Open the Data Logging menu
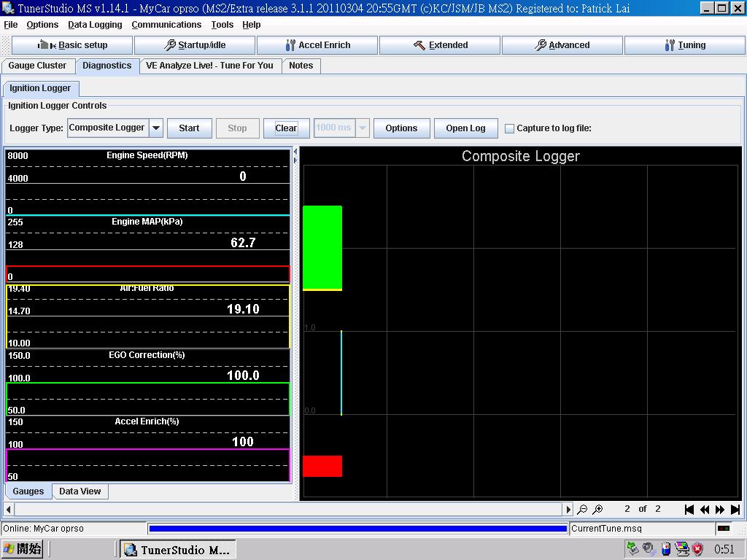Image resolution: width=747 pixels, height=560 pixels. [x=95, y=25]
